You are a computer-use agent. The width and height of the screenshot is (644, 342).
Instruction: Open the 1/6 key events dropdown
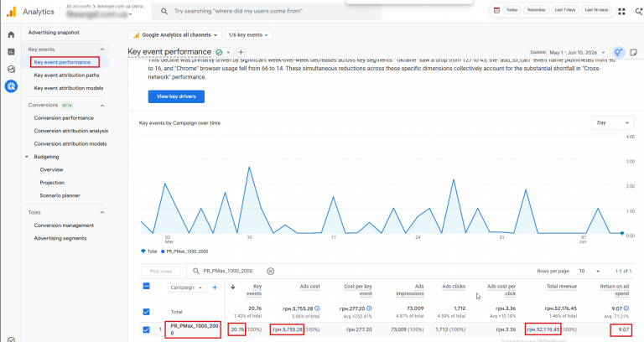pos(248,35)
